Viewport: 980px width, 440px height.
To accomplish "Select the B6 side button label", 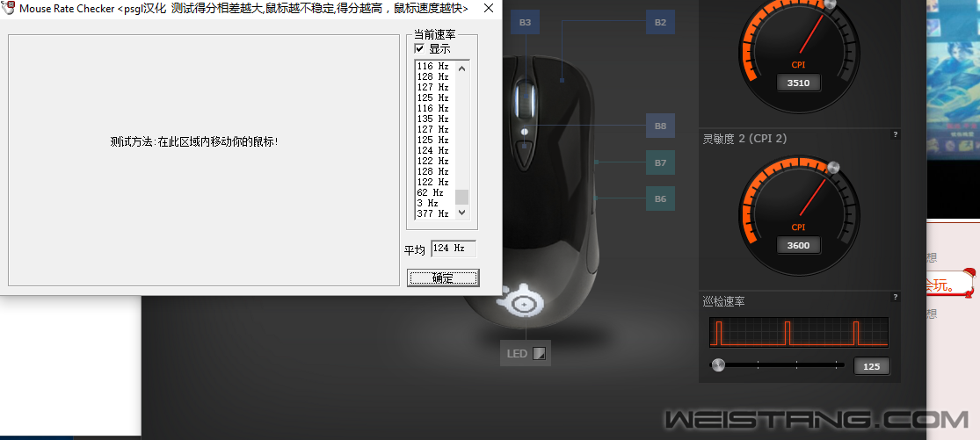I will pos(661,199).
